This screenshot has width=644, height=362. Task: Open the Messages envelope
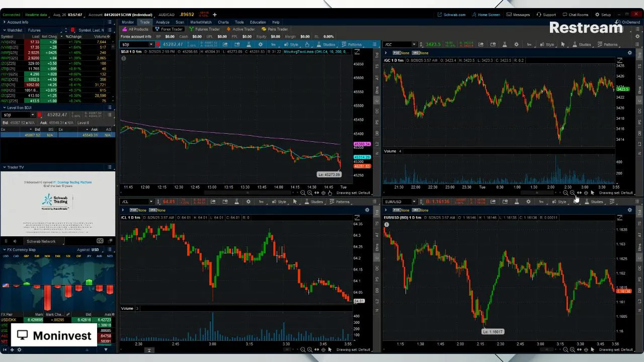(x=518, y=15)
